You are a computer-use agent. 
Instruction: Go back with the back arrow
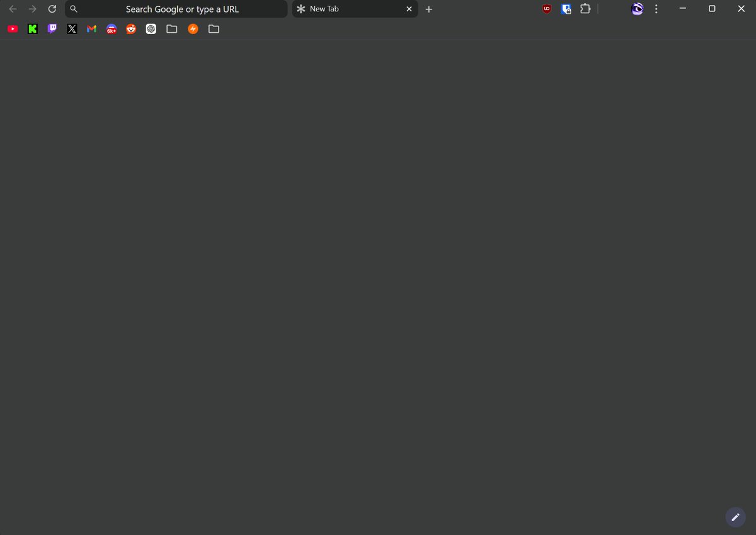[13, 9]
